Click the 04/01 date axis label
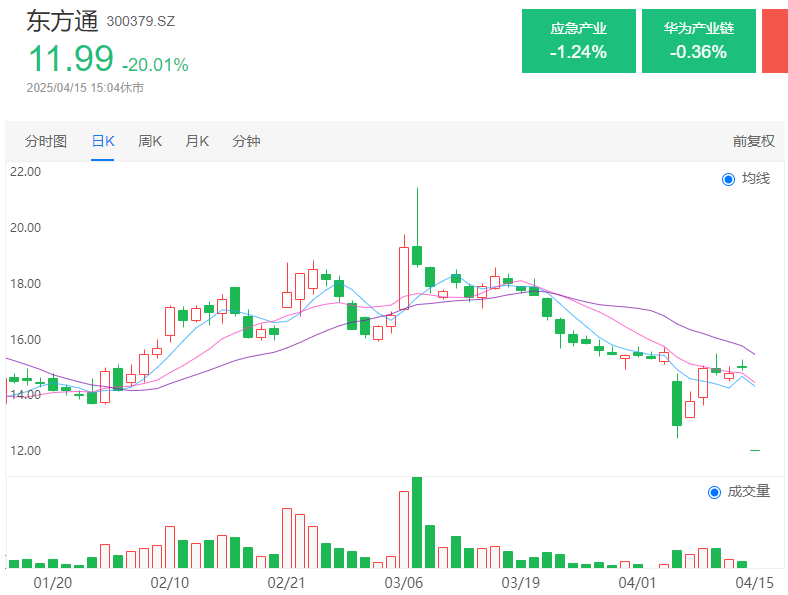Screen dimensions: 788x595 pyautogui.click(x=637, y=583)
